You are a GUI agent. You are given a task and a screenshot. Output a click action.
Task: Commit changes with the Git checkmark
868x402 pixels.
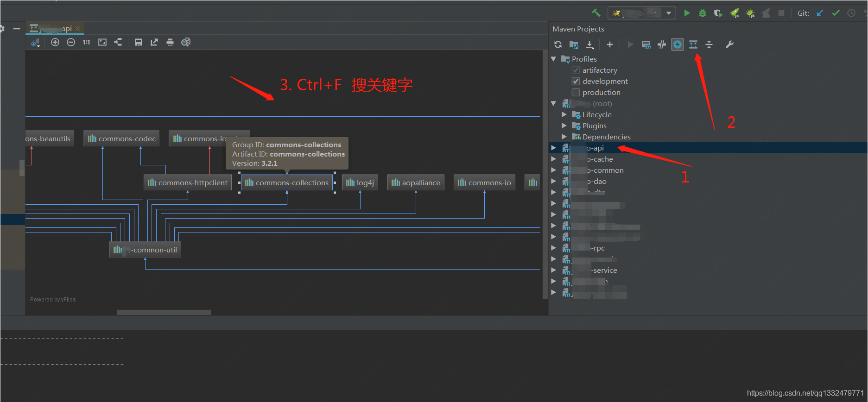(x=836, y=13)
